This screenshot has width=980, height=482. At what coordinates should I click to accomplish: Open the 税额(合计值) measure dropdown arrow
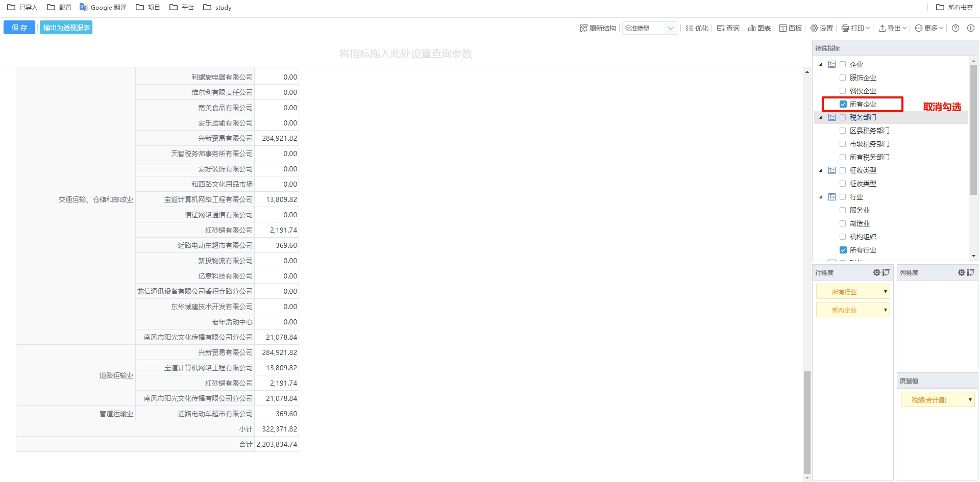click(970, 400)
